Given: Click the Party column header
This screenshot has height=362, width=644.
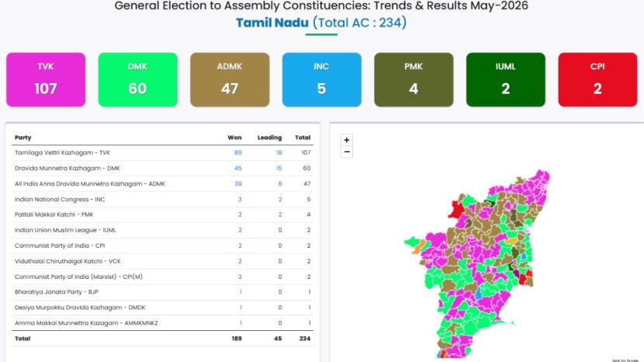Looking at the screenshot, I should pyautogui.click(x=23, y=137).
